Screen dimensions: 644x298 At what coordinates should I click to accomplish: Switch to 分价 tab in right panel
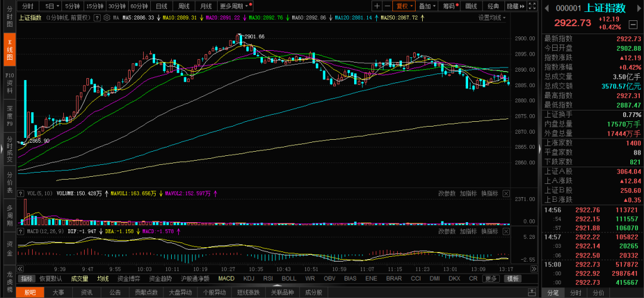[599, 293]
